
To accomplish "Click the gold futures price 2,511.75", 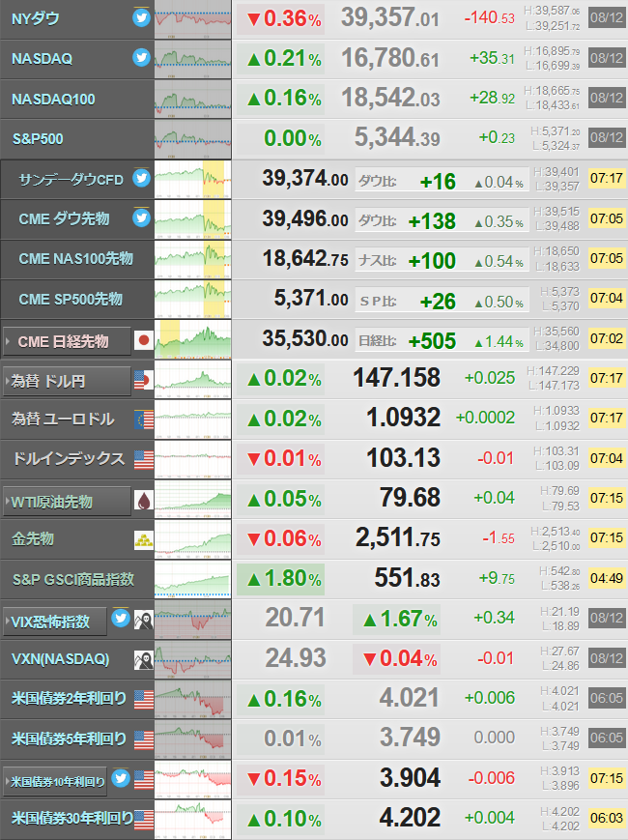I will [x=398, y=537].
